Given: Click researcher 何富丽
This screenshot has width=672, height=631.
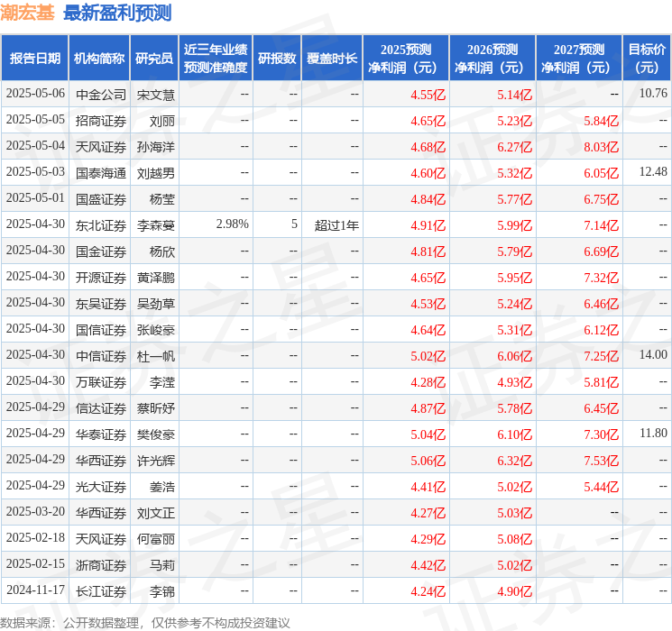Looking at the screenshot, I should (x=156, y=538).
